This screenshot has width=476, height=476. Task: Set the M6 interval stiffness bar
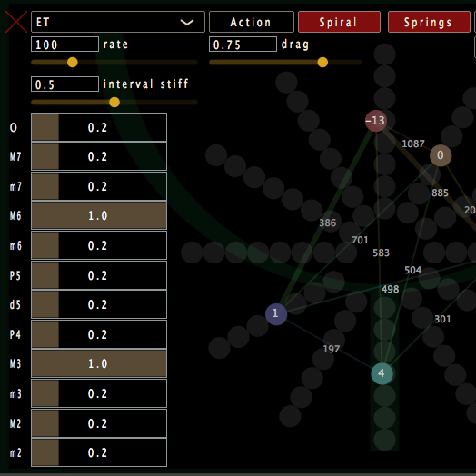pyautogui.click(x=99, y=215)
